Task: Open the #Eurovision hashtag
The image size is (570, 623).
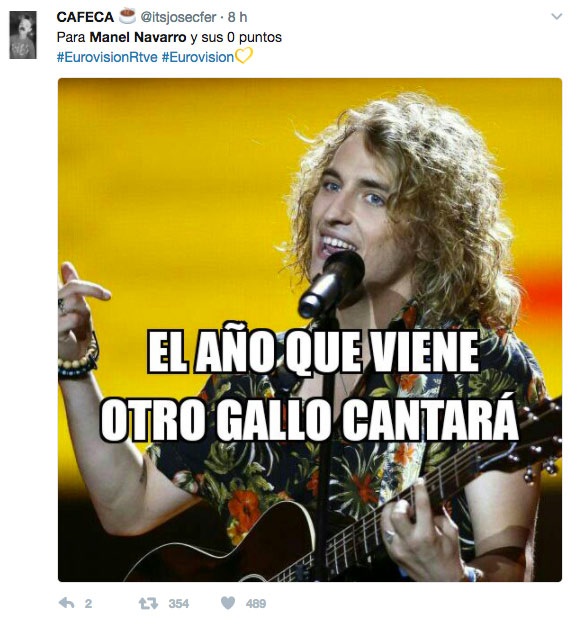Action: 198,57
